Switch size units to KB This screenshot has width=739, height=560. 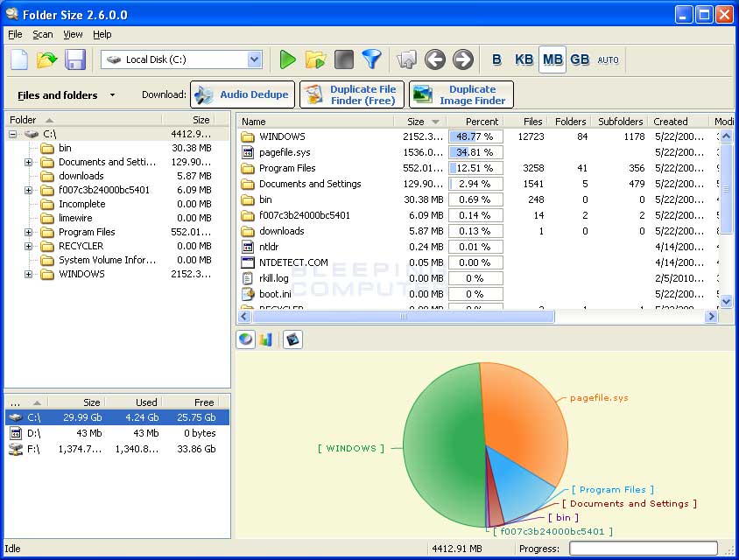coord(524,59)
